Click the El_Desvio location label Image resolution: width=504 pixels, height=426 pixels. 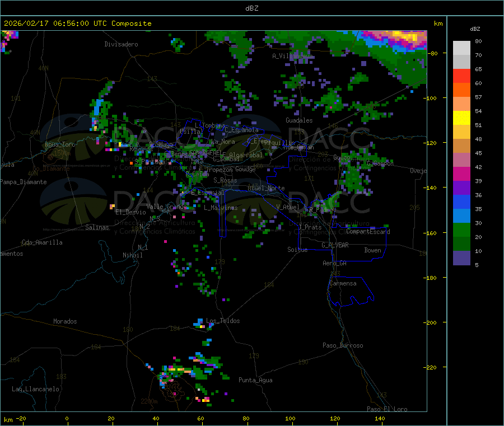(131, 212)
